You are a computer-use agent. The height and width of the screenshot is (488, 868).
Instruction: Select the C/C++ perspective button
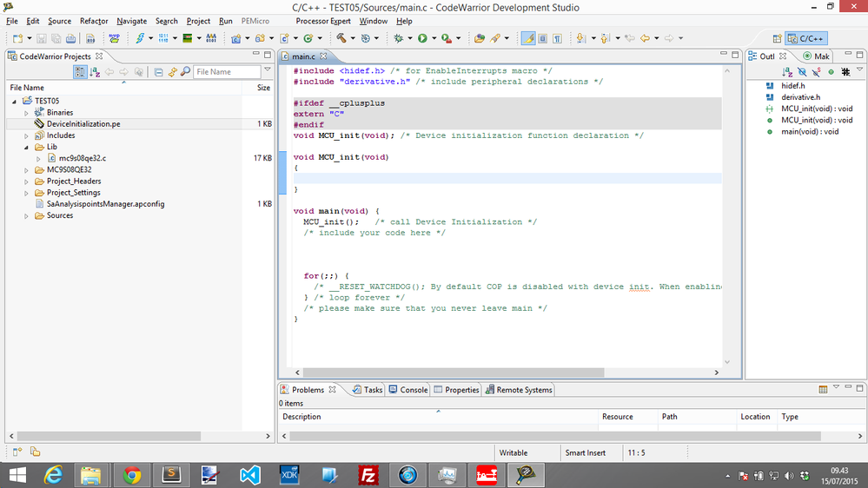click(805, 38)
